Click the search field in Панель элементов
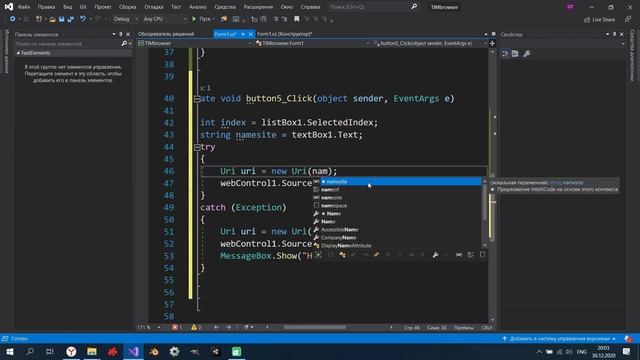This screenshot has width=640, height=360. pyautogui.click(x=67, y=44)
